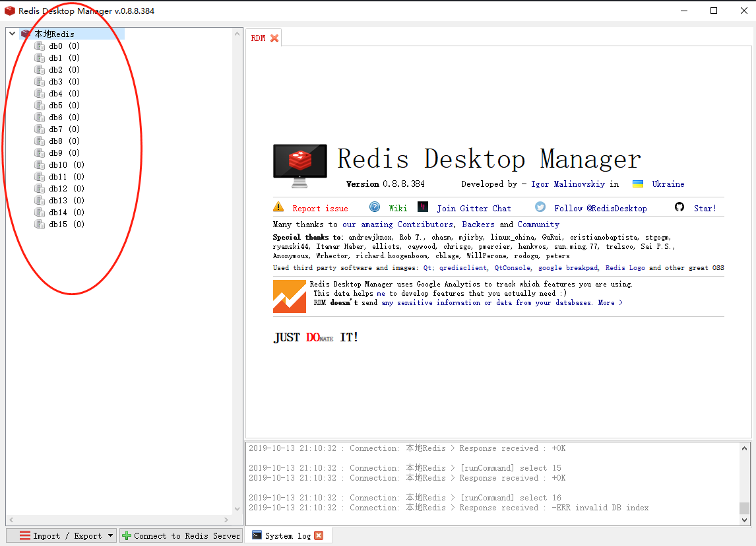Click the System log console icon
This screenshot has width=756, height=546.
(257, 535)
